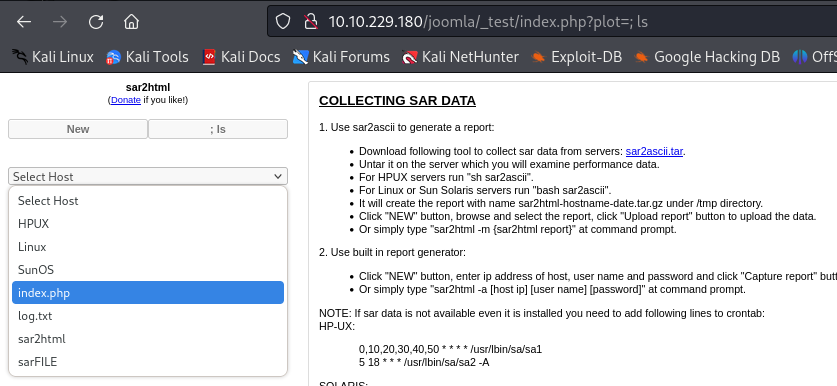Select sarFILE in the host list
Viewport: 837px width, 386px height.
(x=148, y=361)
